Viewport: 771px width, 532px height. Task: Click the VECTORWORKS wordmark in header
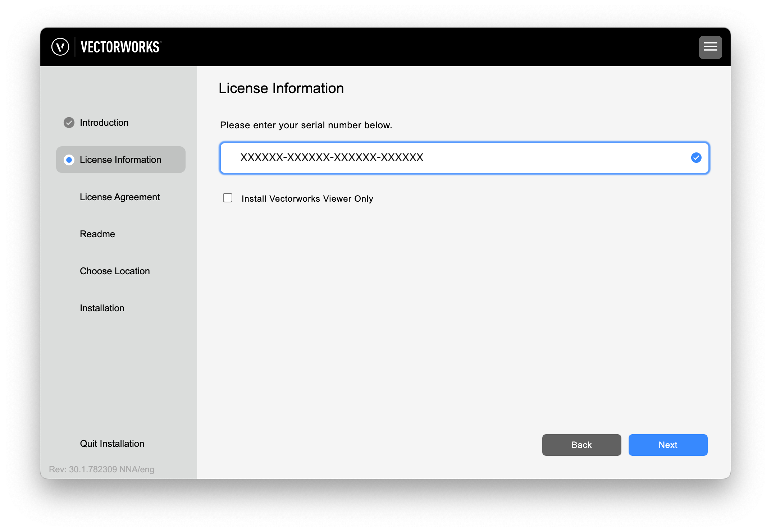tap(121, 47)
